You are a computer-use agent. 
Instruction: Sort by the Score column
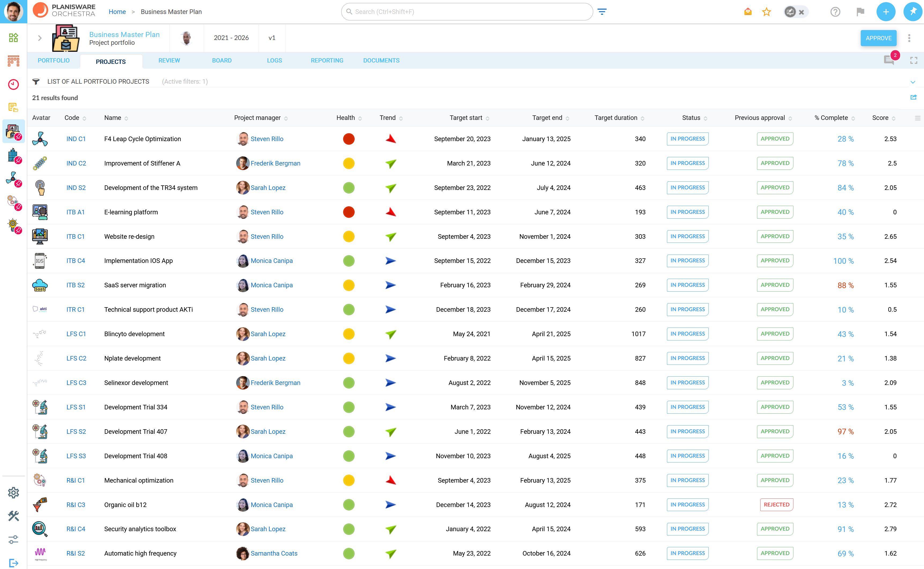tap(884, 118)
